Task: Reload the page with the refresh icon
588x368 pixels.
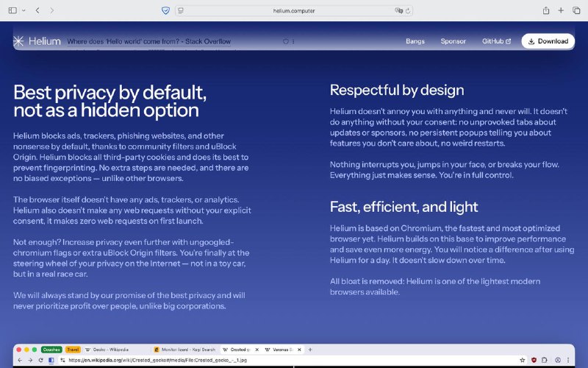Action: pyautogui.click(x=408, y=10)
